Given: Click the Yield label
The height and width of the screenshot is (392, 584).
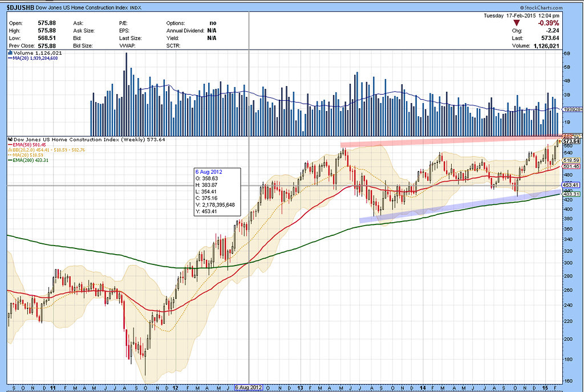Looking at the screenshot, I should [x=172, y=38].
